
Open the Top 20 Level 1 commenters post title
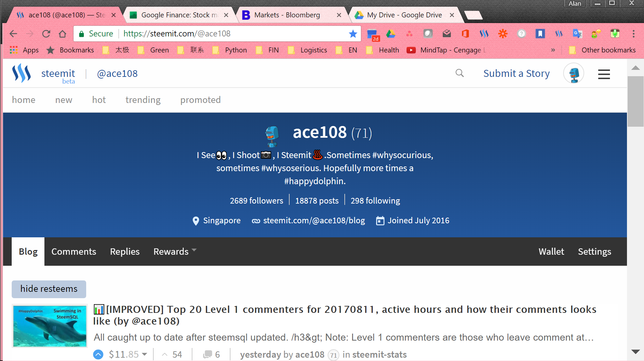[x=345, y=315]
